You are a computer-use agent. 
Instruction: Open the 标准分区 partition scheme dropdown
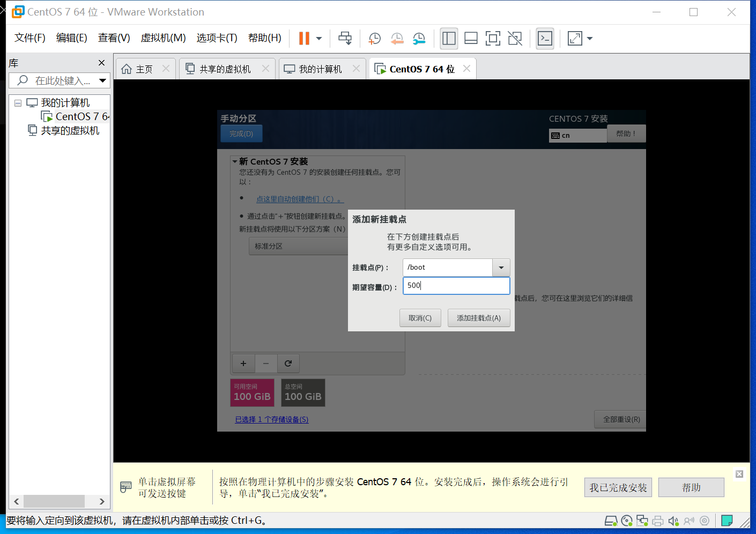click(299, 246)
